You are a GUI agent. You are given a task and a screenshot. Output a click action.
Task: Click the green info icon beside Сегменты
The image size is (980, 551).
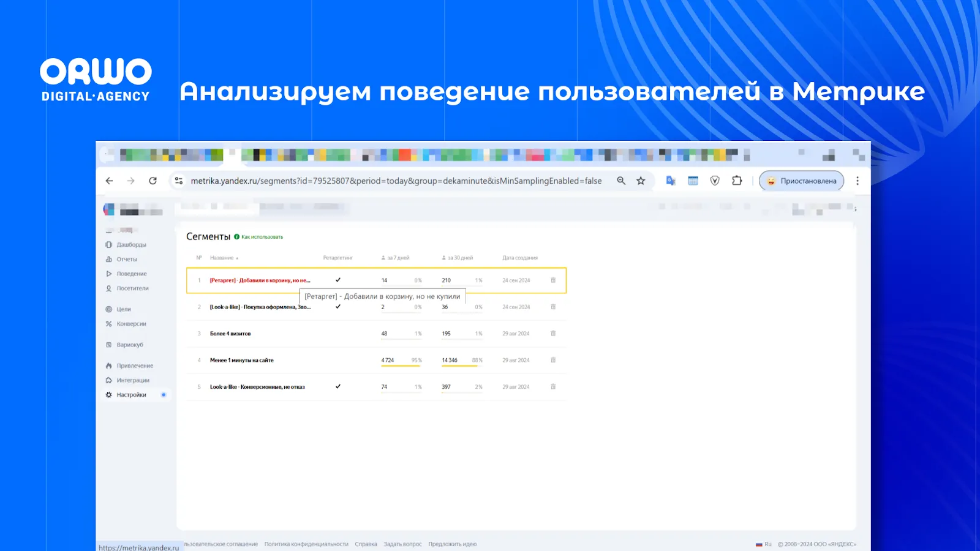[237, 237]
